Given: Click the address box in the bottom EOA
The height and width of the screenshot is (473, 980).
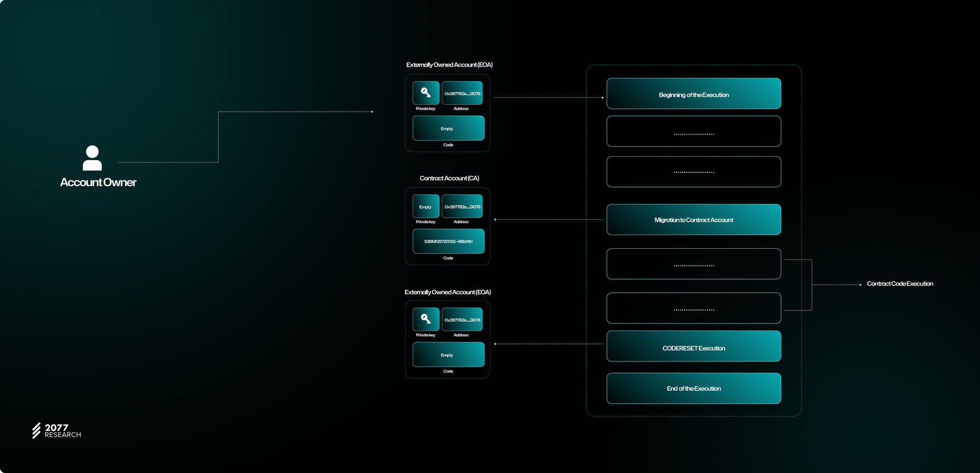Looking at the screenshot, I should 462,319.
